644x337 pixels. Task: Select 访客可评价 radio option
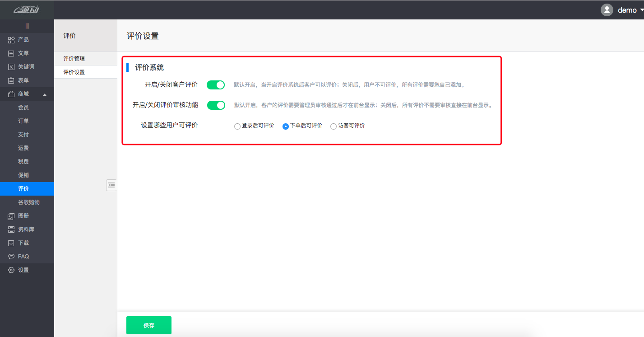tap(333, 126)
